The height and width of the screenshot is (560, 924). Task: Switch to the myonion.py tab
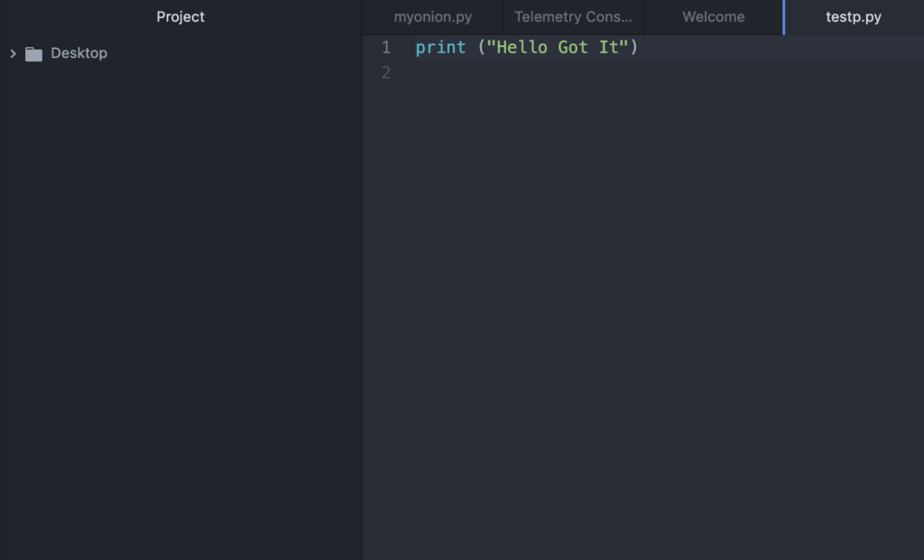(x=432, y=16)
